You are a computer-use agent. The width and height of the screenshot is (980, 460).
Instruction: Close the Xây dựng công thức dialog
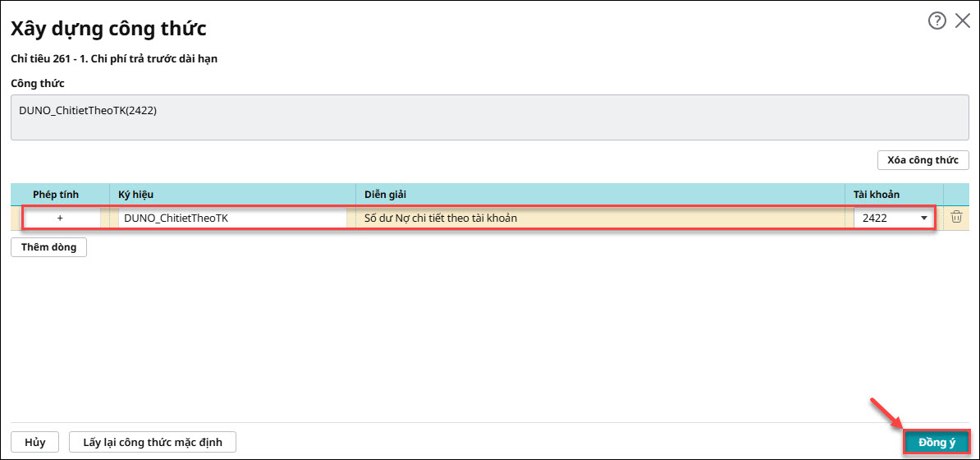(x=963, y=21)
